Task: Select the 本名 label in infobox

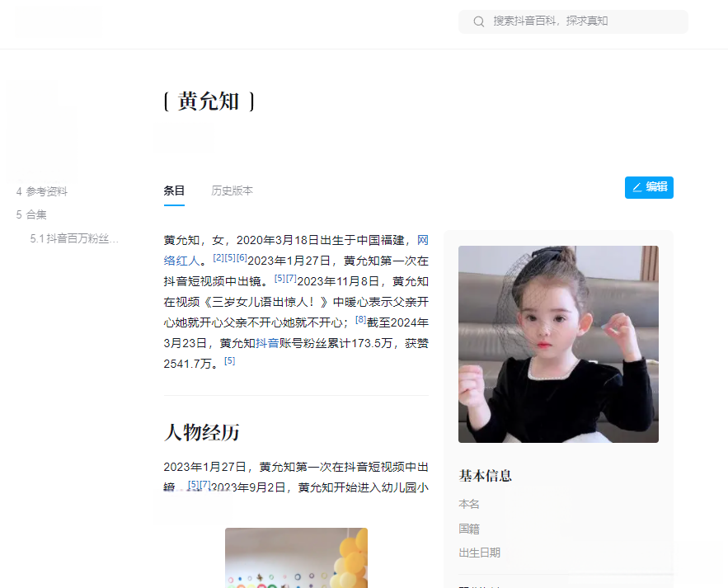Action: [x=469, y=504]
